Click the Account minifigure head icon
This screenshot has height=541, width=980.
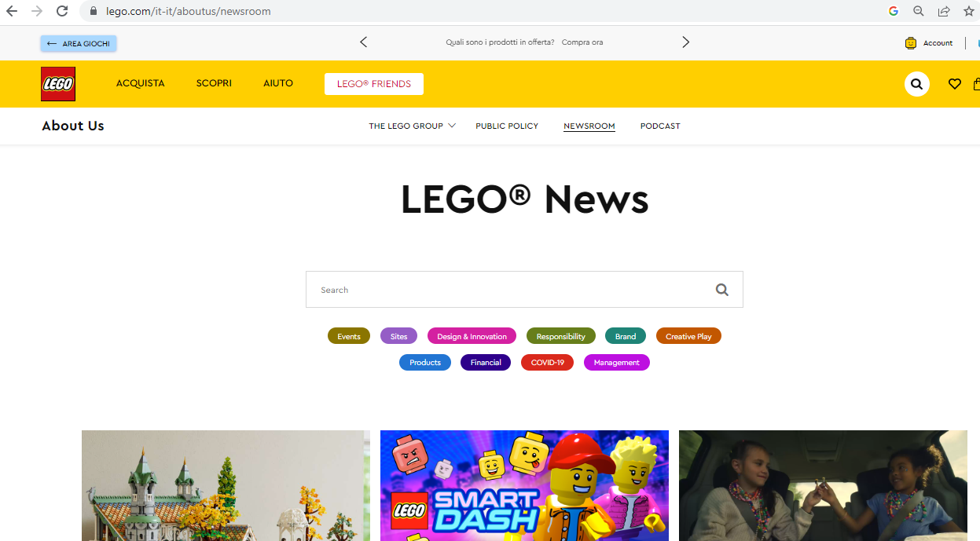click(911, 43)
